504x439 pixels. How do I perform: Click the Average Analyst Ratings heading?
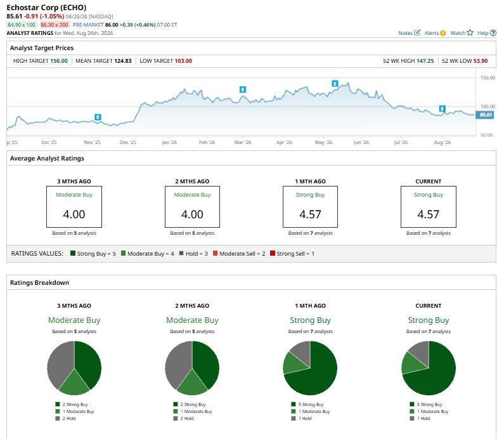pos(47,158)
